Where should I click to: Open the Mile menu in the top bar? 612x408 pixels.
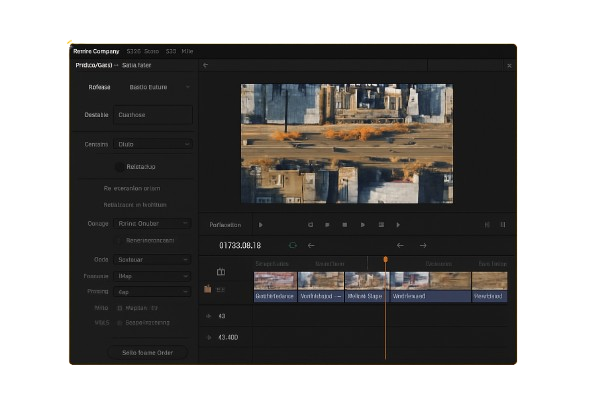(x=187, y=51)
